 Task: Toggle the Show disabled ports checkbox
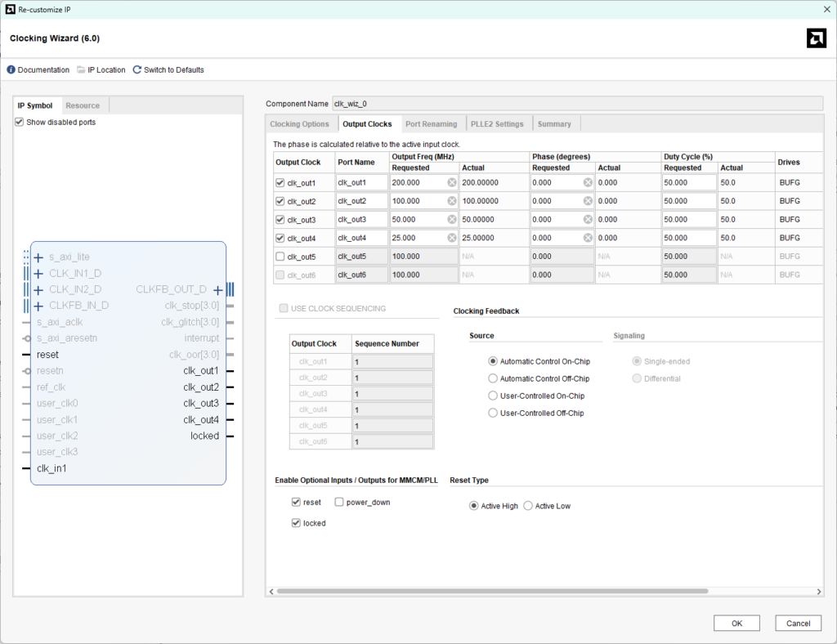tap(20, 123)
